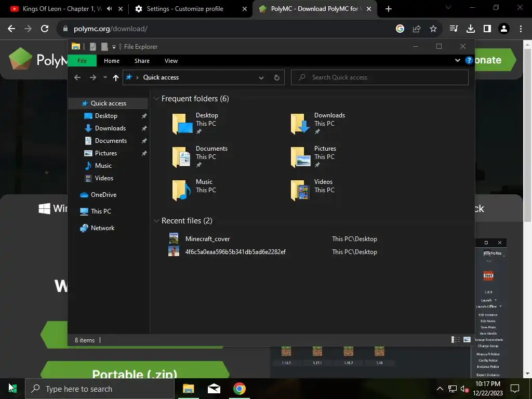
Task: Open recent locations dropdown in File Explorer
Action: (x=105, y=77)
